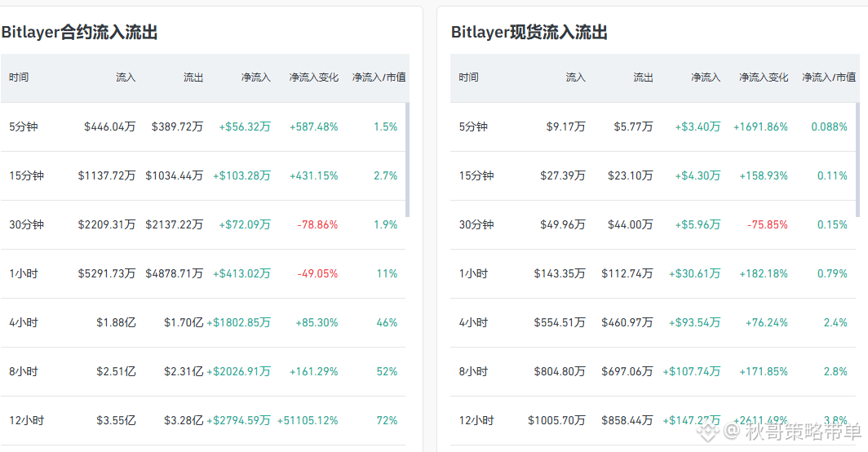The width and height of the screenshot is (868, 452).
Task: Click the 净流入变化 column header in spot table
Action: pos(764,78)
